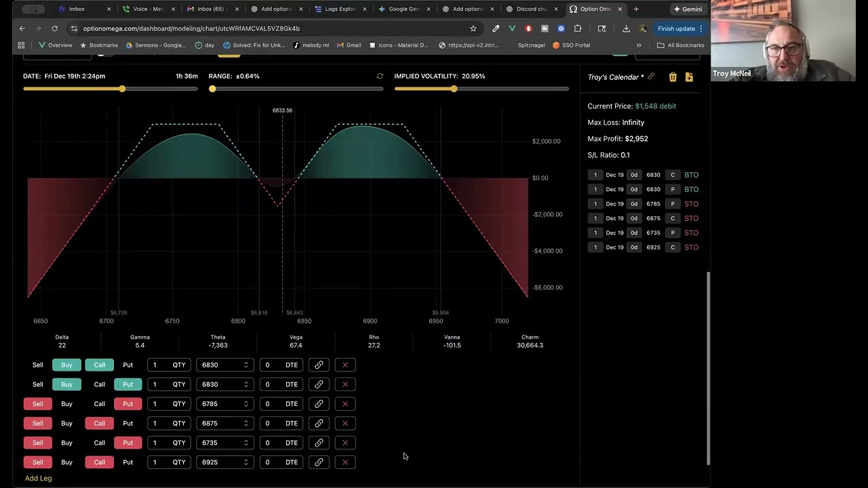
Task: Click Add Leg link
Action: click(39, 479)
